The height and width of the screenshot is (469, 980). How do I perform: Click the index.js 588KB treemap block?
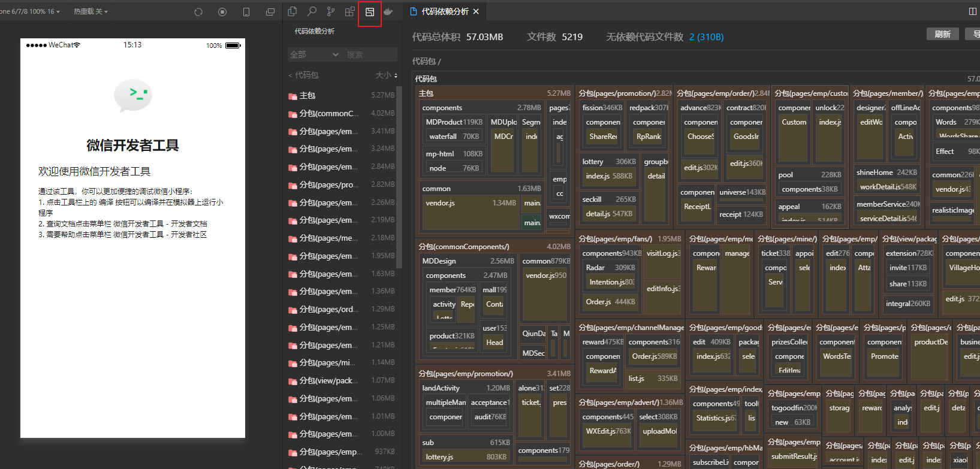[609, 176]
